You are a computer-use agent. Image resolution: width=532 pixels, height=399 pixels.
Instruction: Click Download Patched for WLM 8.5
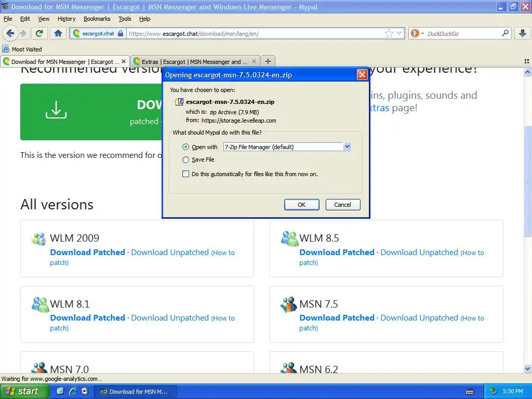click(337, 252)
